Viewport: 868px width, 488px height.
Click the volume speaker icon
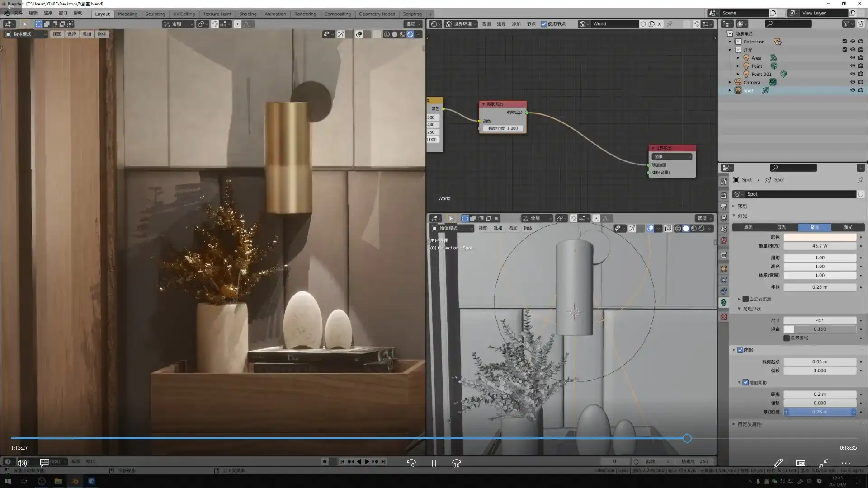coord(22,463)
